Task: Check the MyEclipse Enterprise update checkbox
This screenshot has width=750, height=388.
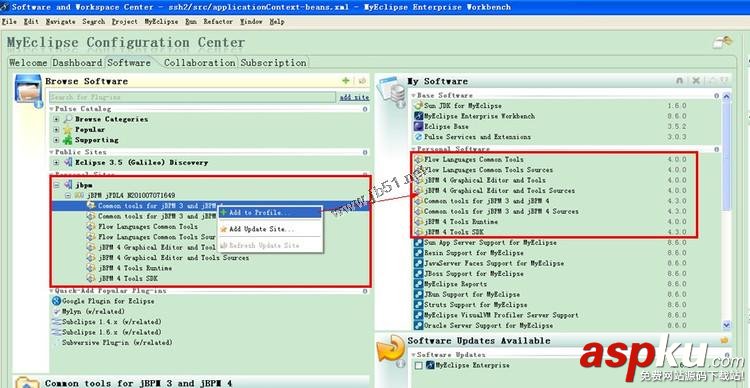Action: 419,366
